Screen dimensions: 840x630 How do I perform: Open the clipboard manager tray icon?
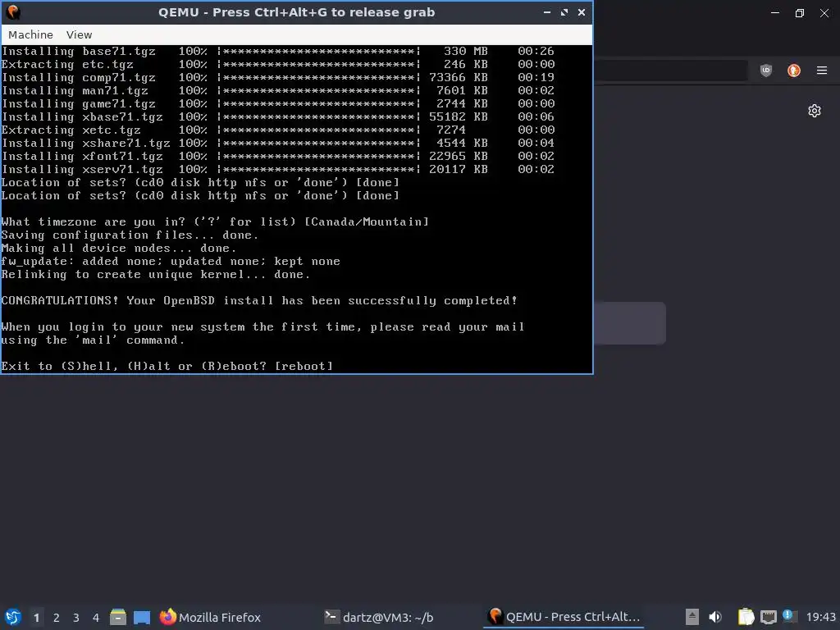click(746, 617)
